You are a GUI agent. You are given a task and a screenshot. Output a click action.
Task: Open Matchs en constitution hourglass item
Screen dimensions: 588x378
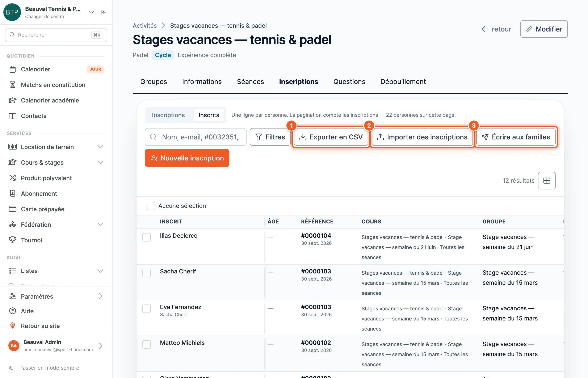[56, 85]
